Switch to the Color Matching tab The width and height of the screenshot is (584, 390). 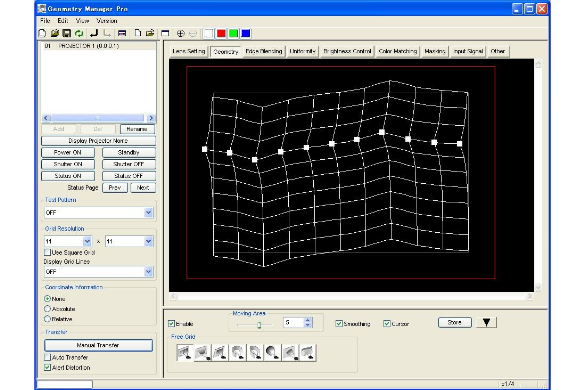398,51
